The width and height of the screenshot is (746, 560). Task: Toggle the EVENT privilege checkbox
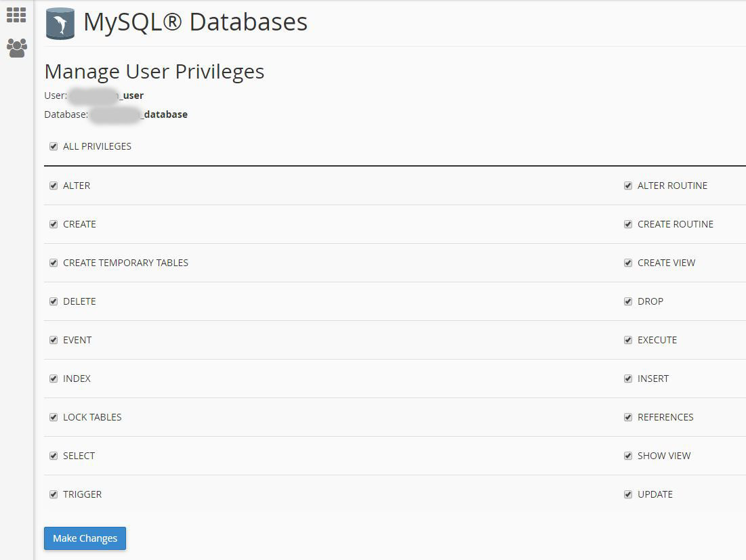coord(54,340)
